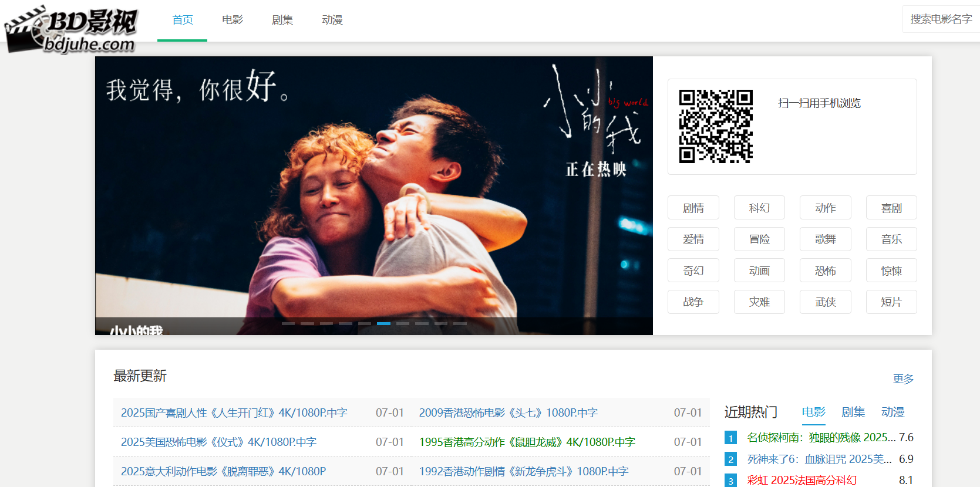Click rank badge 1 in hot list
The height and width of the screenshot is (487, 980).
(730, 438)
